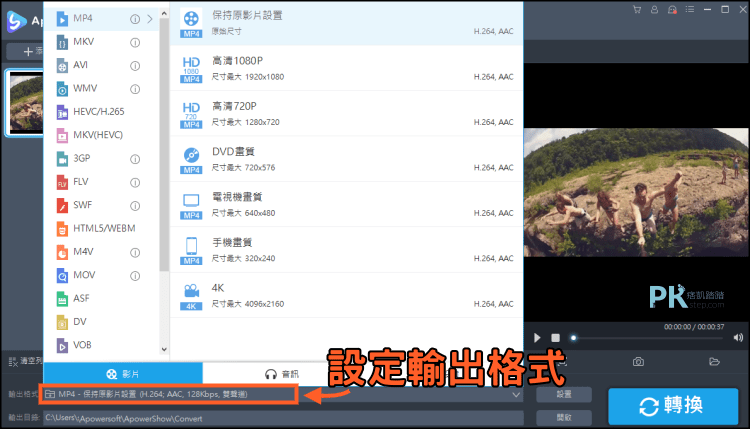Screen dimensions: 750x429
Task: Show info for MP4 format
Action: (x=135, y=19)
